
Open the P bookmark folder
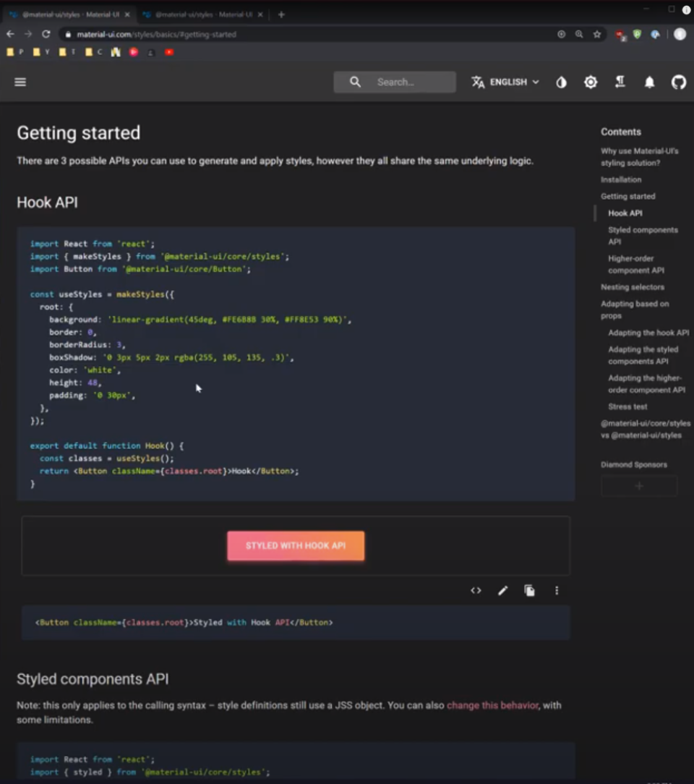click(x=15, y=52)
